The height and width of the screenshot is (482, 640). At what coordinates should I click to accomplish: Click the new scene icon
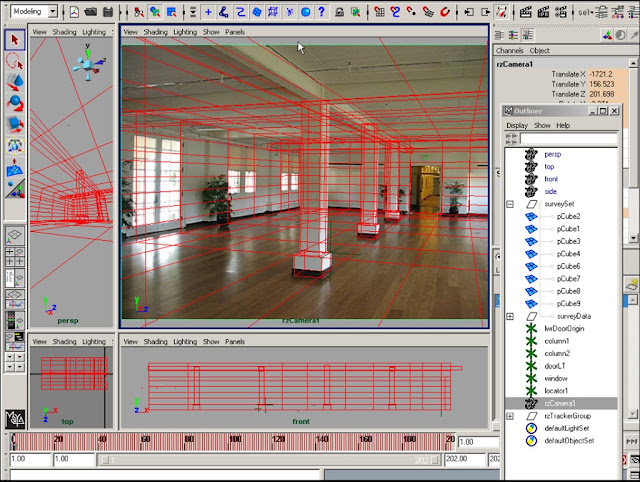coord(74,12)
